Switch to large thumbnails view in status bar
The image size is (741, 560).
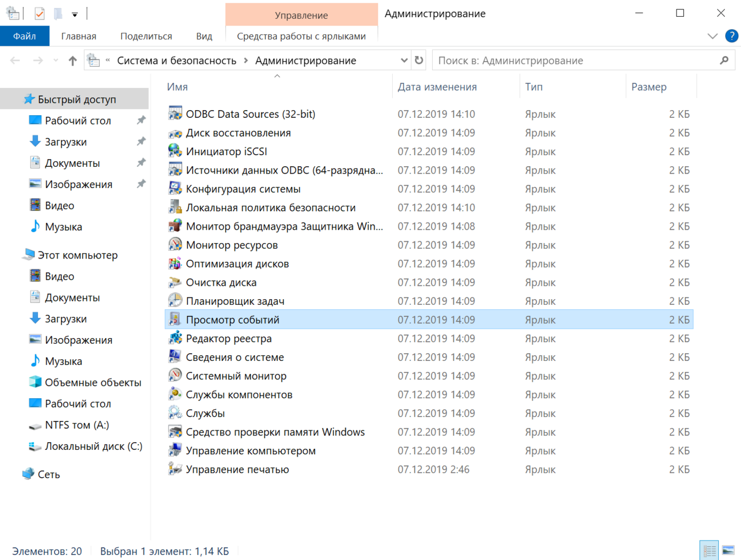click(728, 551)
